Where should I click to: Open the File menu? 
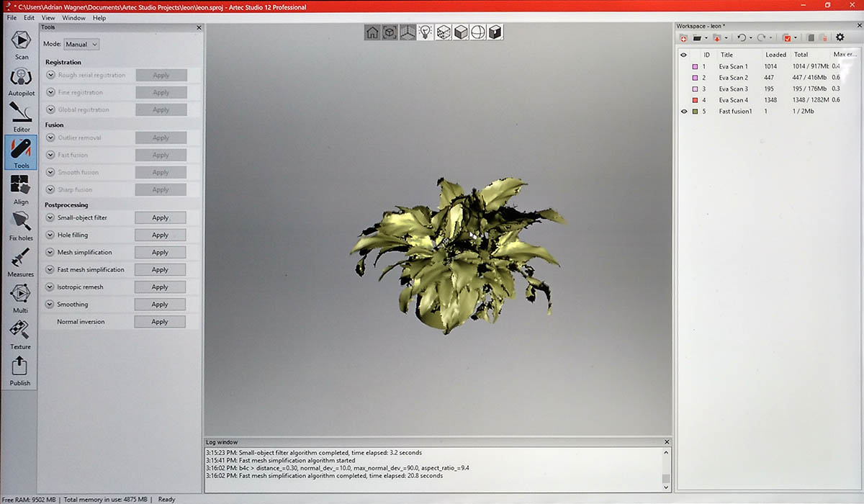click(12, 18)
